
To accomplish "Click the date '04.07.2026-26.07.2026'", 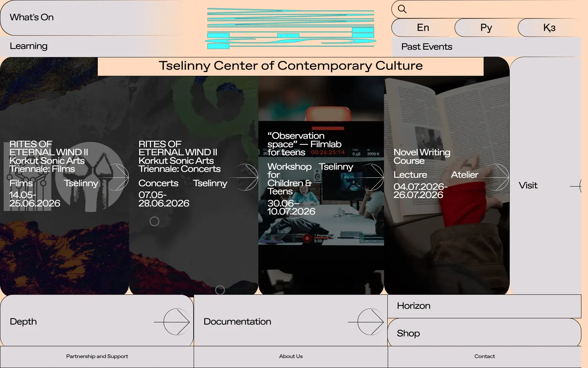I will pos(420,191).
